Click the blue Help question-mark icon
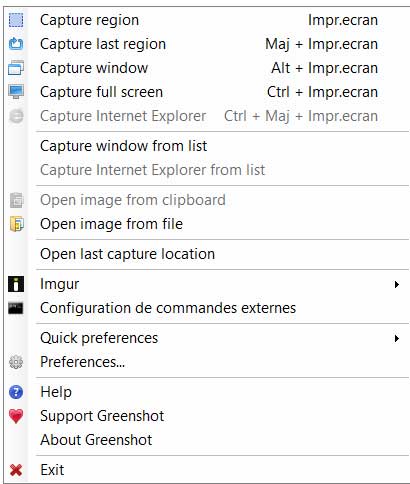The image size is (410, 484). tap(16, 392)
